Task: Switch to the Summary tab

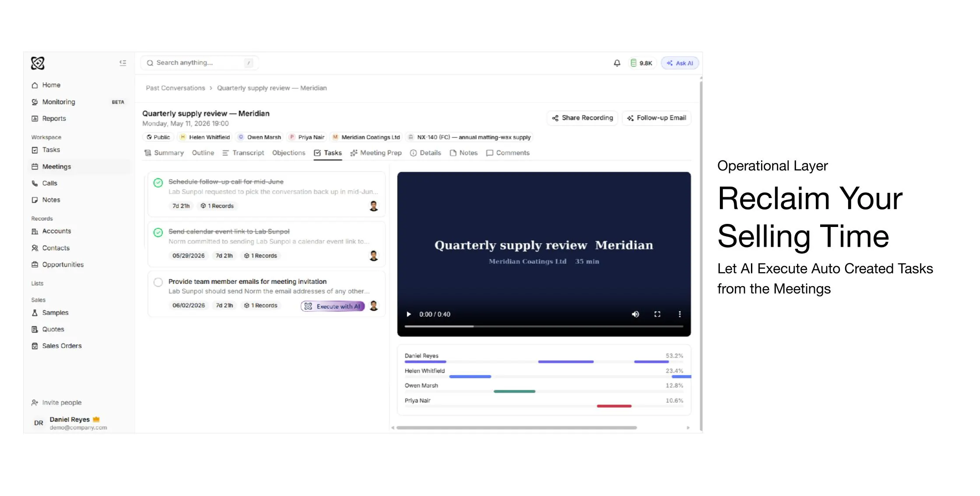Action: [x=164, y=153]
